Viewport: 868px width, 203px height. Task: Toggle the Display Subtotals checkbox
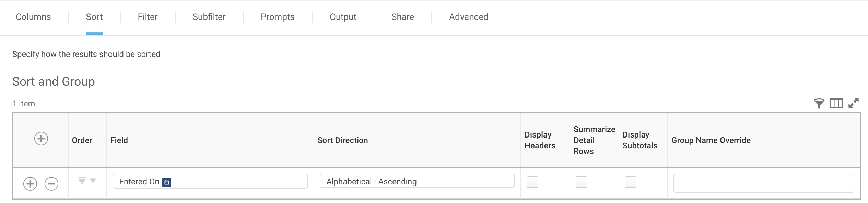click(x=631, y=182)
